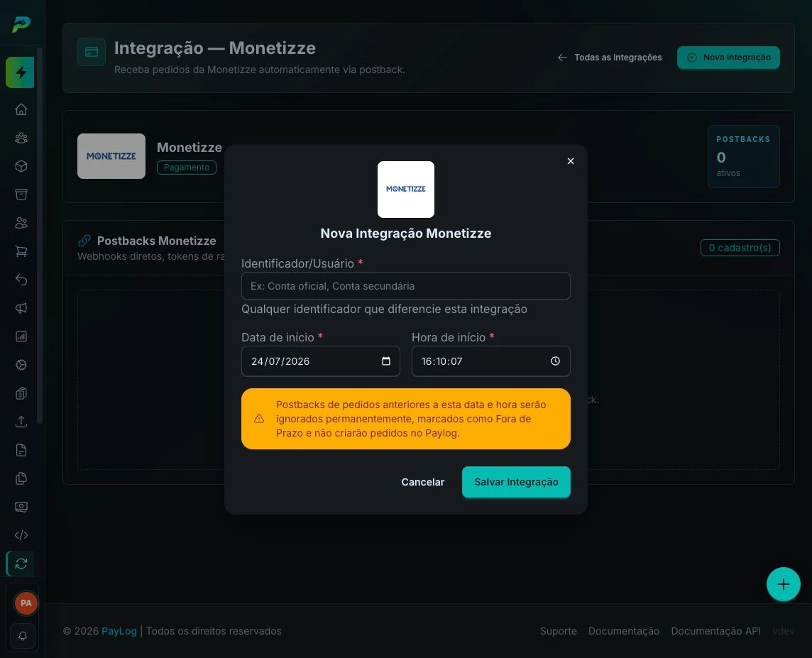Click the warning triangle icon in alert

[259, 418]
